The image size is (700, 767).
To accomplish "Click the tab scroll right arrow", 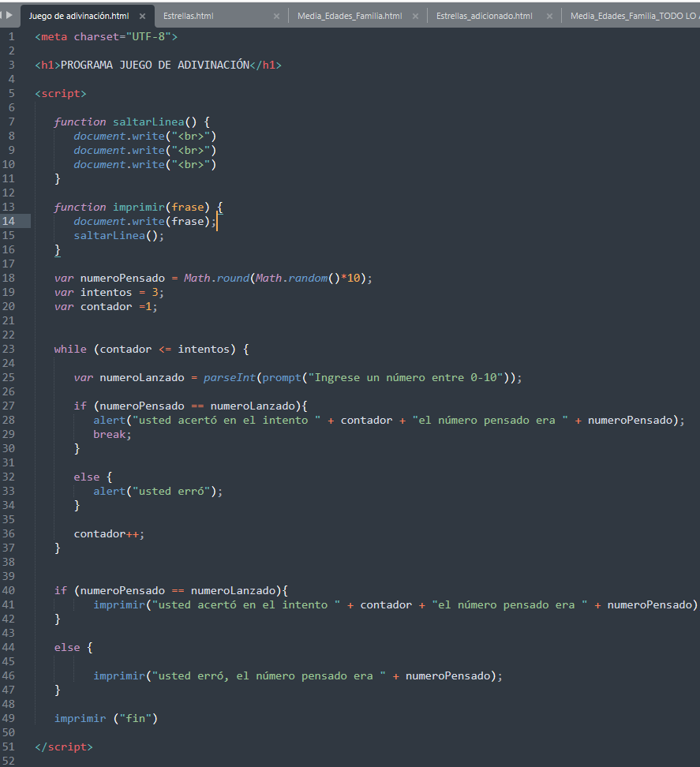I will pyautogui.click(x=9, y=15).
